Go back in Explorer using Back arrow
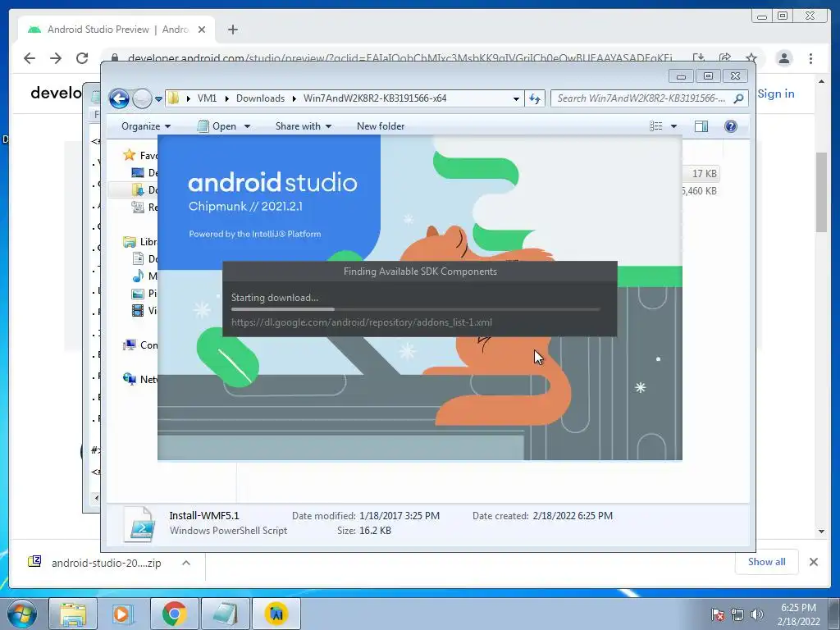 (x=119, y=98)
